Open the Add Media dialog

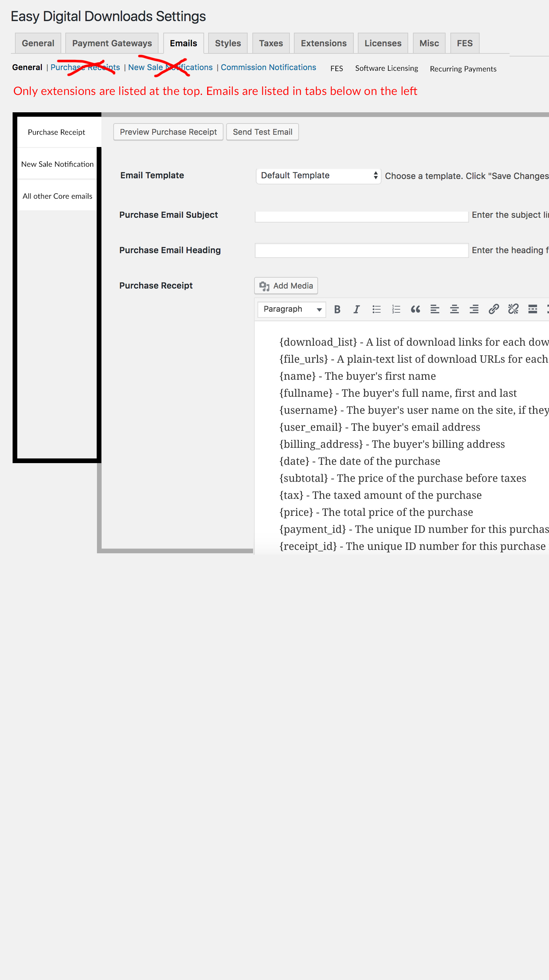[x=286, y=286]
